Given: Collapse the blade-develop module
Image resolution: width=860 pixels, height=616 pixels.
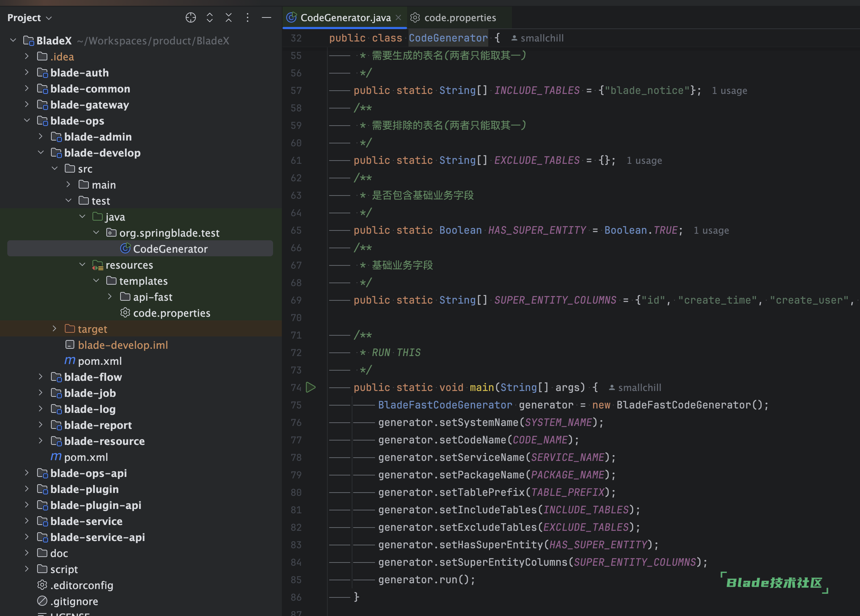Looking at the screenshot, I should [40, 153].
